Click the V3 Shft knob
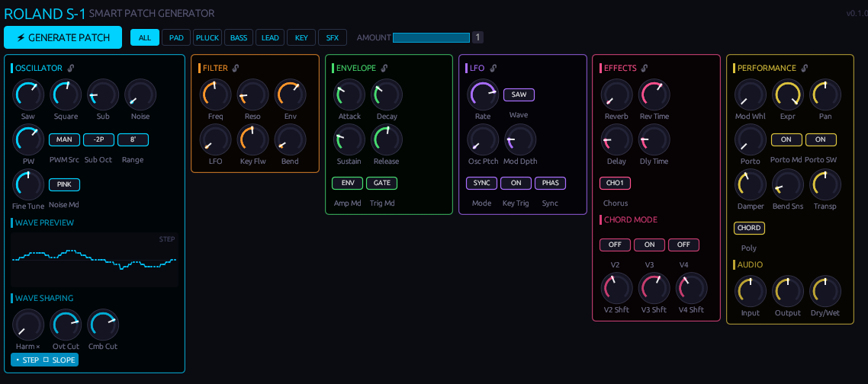The image size is (868, 384). coord(654,288)
